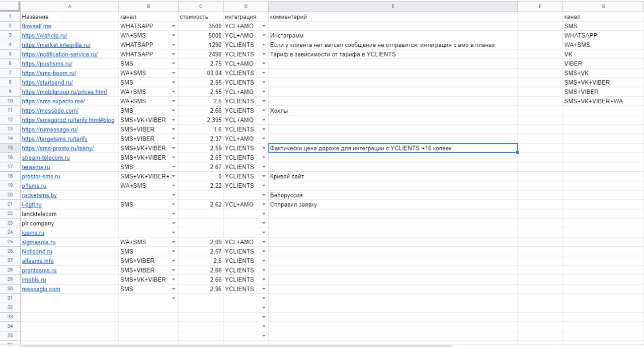This screenshot has width=644, height=347.
Task: Select the 'VK' cell in column G
Action: pyautogui.click(x=603, y=54)
